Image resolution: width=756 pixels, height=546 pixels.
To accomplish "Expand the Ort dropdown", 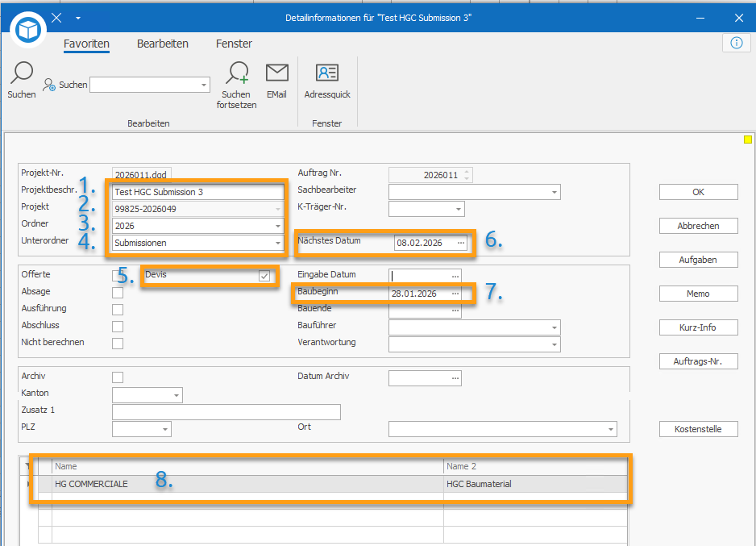I will coord(611,429).
